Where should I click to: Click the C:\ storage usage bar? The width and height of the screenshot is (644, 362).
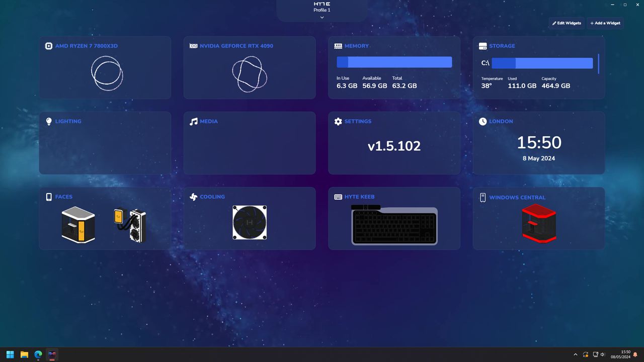[542, 63]
